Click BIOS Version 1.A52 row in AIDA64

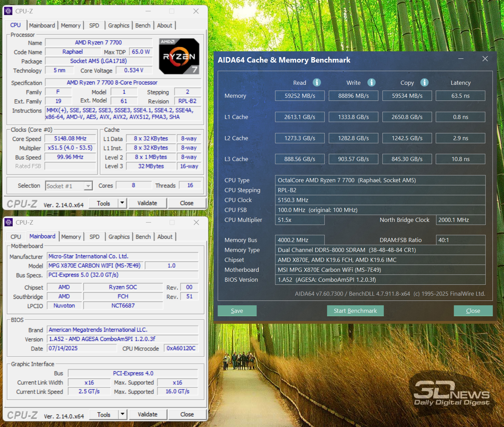[380, 280]
